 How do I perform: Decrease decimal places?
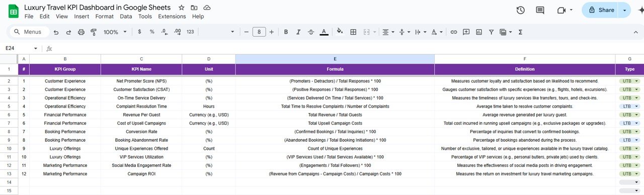click(165, 32)
